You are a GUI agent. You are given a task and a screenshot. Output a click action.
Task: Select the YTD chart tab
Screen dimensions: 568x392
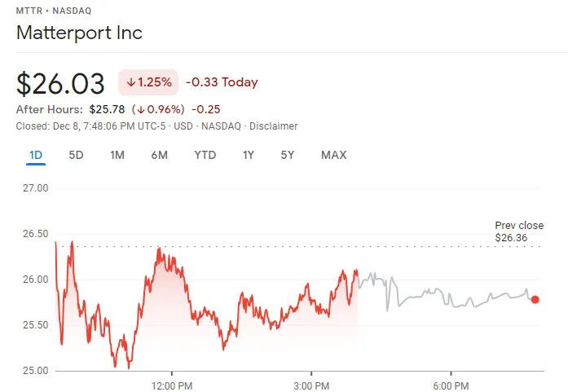205,155
